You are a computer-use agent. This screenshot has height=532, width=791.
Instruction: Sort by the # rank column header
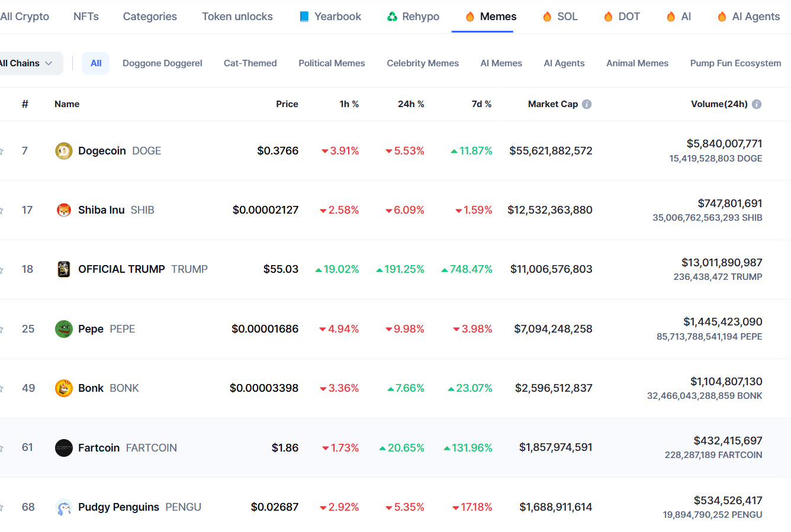point(25,104)
